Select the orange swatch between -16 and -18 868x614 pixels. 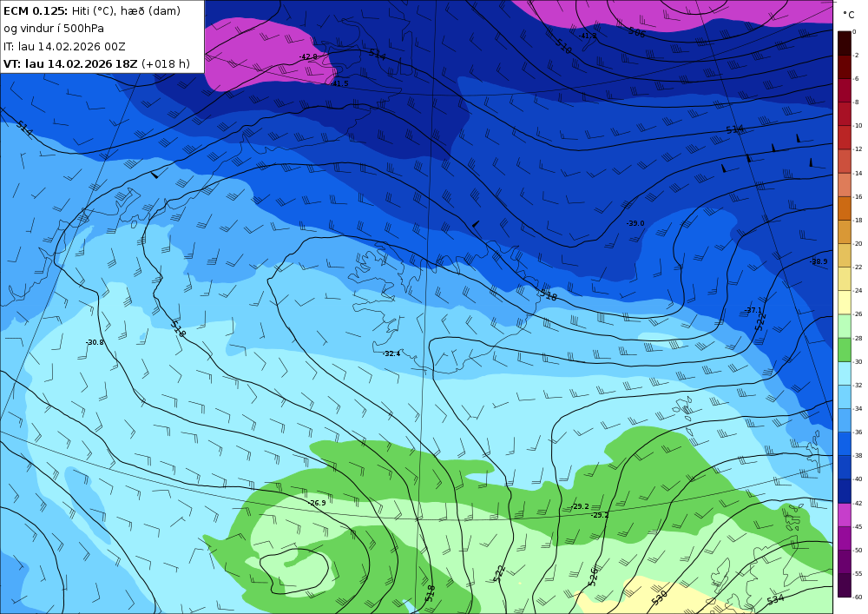(x=845, y=208)
